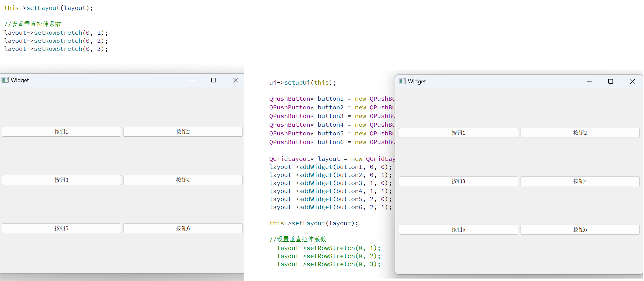644x281 pixels.
Task: Click the top-left comment //设置垂直拉伸系数
Action: (x=33, y=24)
